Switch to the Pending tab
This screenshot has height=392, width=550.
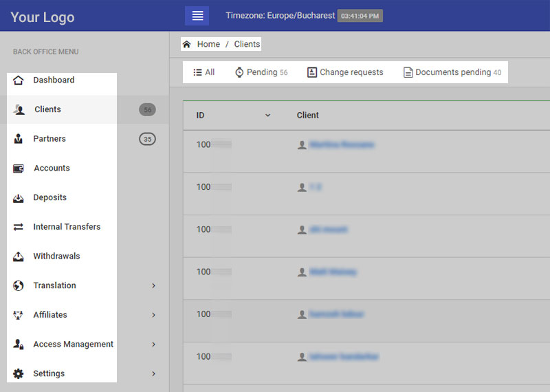click(x=261, y=72)
